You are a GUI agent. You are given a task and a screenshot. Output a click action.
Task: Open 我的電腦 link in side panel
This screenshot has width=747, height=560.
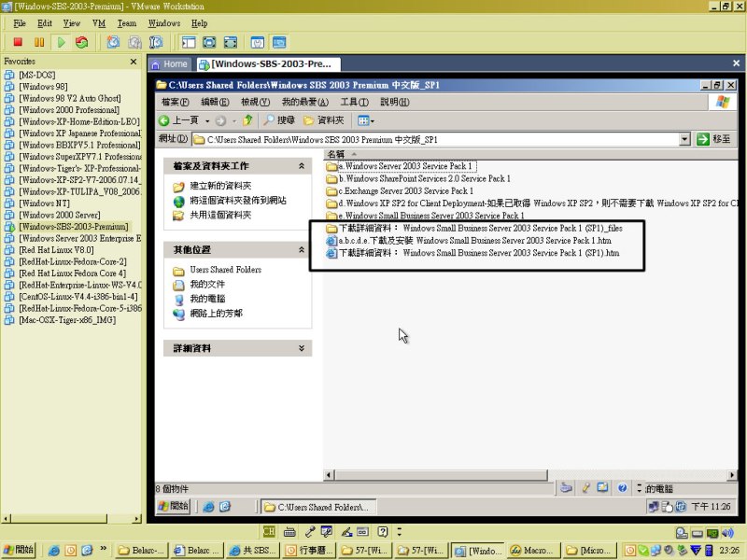[207, 299]
